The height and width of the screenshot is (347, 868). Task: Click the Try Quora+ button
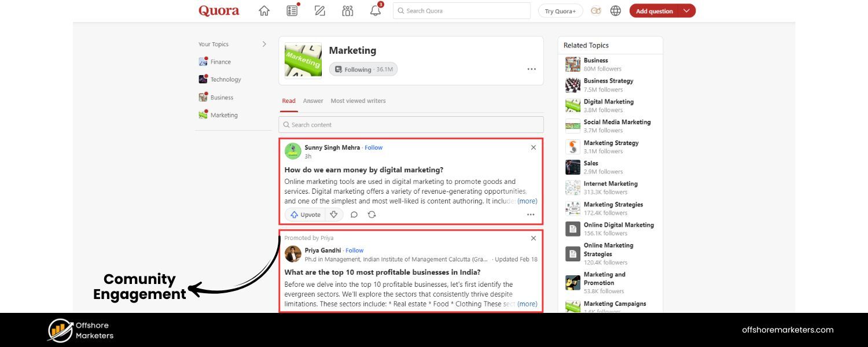[x=560, y=11]
